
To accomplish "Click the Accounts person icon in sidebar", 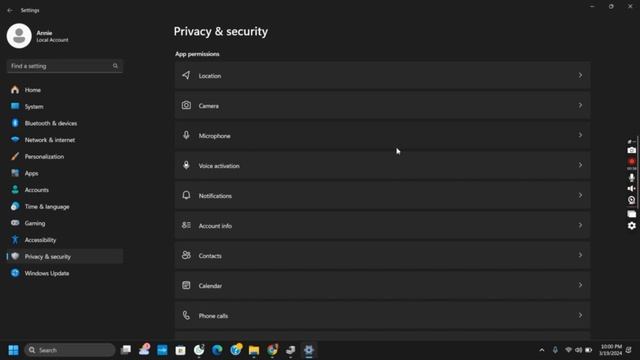I will pyautogui.click(x=15, y=190).
